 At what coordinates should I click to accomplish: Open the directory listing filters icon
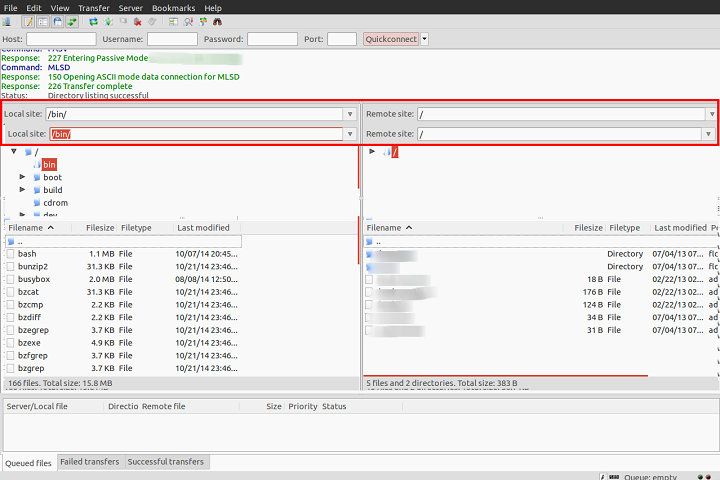(x=173, y=21)
